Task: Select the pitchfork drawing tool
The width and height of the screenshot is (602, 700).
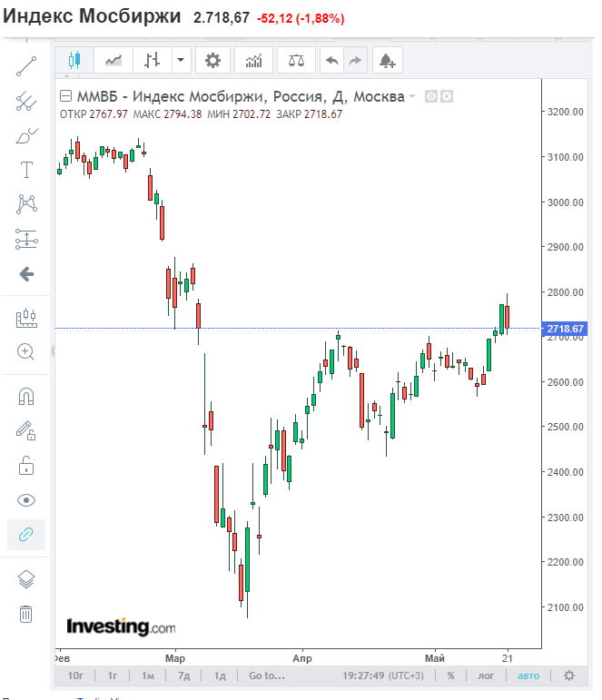Action: click(x=26, y=102)
